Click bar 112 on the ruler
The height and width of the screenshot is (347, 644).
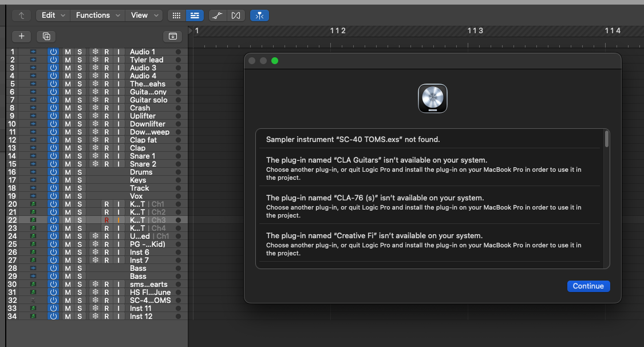point(338,31)
